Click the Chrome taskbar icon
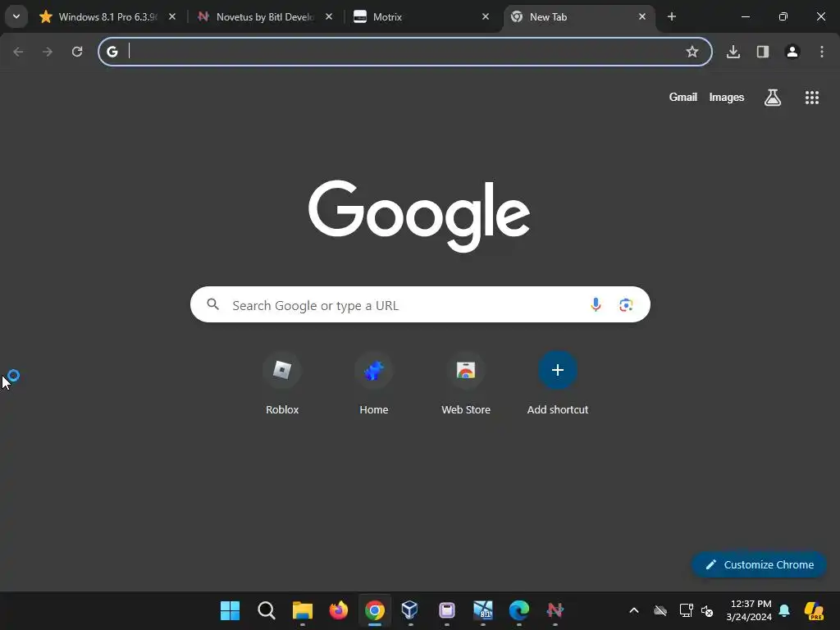 [375, 610]
